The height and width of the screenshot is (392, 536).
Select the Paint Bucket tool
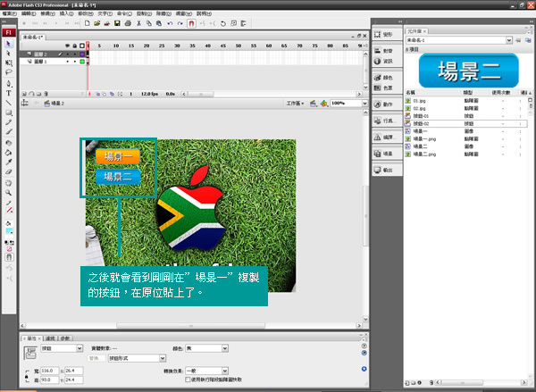[x=9, y=153]
